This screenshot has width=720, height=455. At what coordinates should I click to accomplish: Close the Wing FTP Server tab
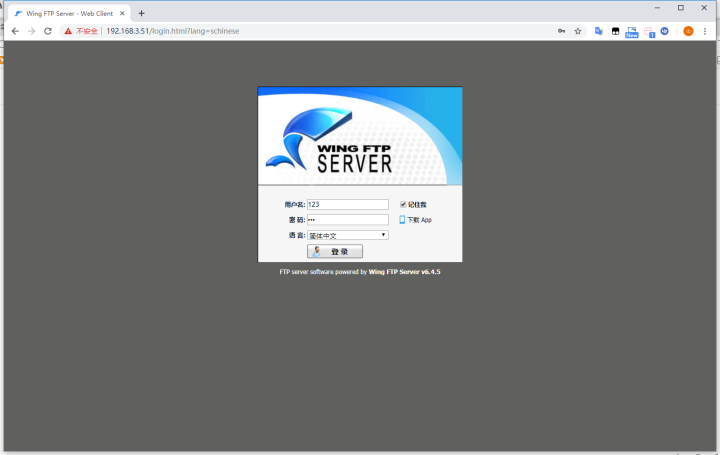(x=122, y=13)
